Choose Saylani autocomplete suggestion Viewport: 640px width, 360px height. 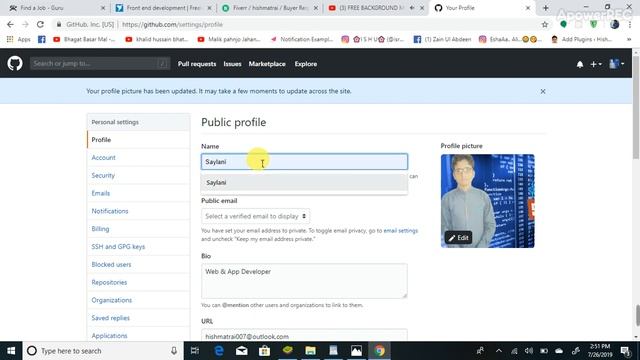[304, 182]
